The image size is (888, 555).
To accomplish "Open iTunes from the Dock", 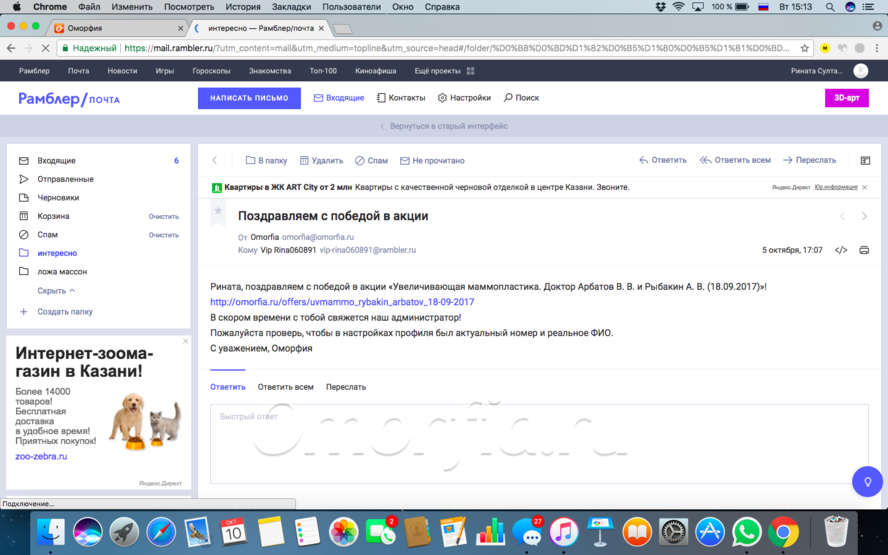I will pos(563,532).
